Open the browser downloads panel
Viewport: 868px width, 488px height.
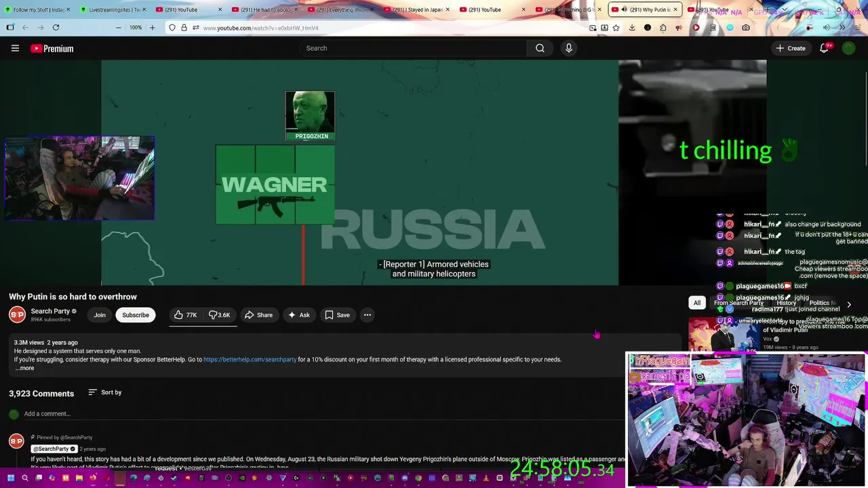(x=632, y=28)
